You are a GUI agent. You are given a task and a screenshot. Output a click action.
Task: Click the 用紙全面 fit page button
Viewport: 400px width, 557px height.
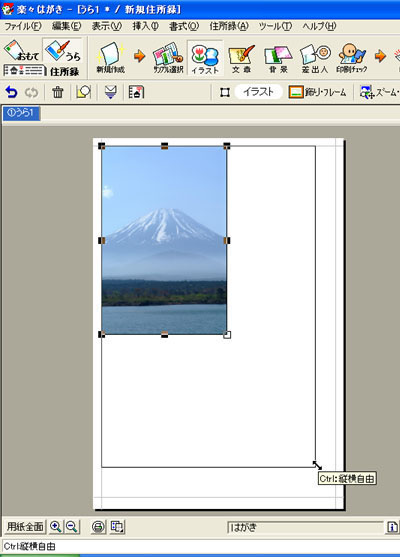[25, 527]
